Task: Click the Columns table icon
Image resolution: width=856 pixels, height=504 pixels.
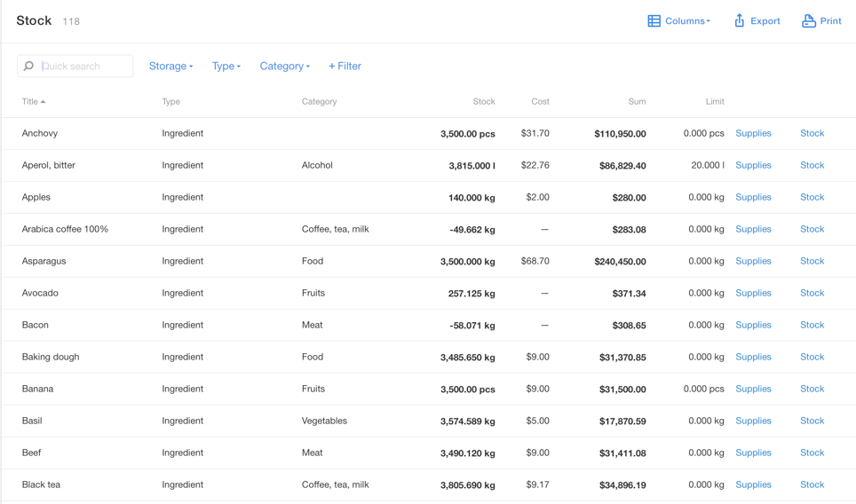Action: (654, 20)
